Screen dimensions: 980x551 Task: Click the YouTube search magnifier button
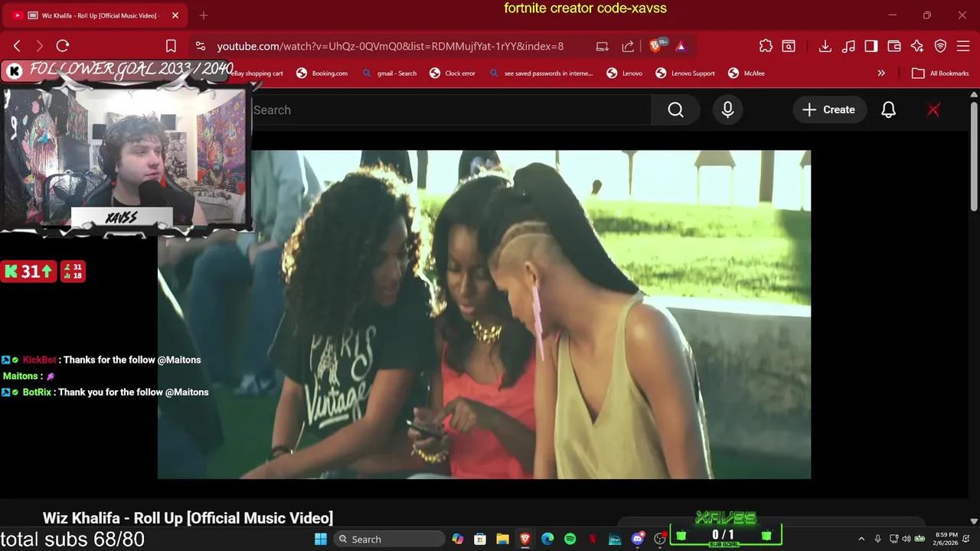coord(675,110)
